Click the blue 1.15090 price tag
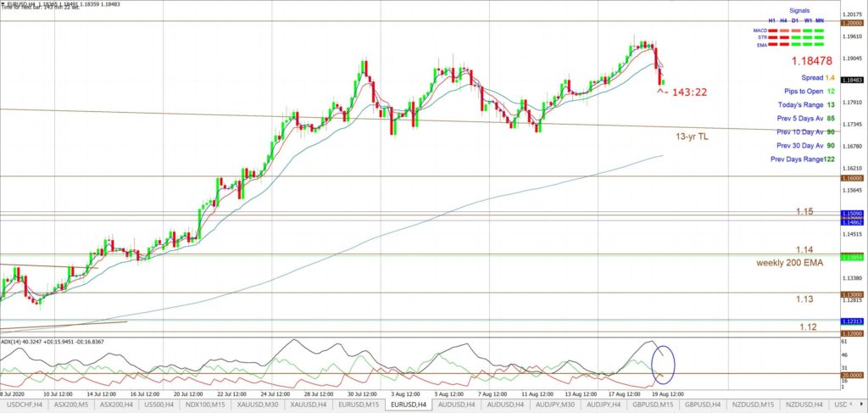This screenshot has height=413, width=868. click(853, 213)
